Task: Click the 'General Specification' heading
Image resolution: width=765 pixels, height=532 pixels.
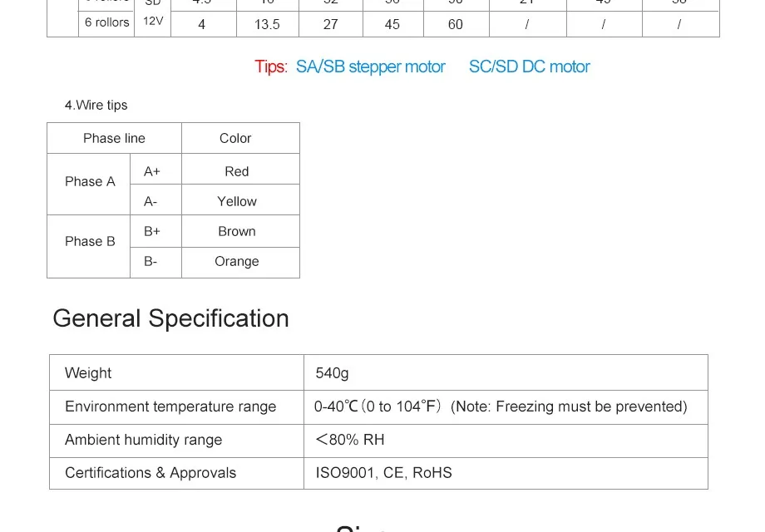Action: point(170,319)
